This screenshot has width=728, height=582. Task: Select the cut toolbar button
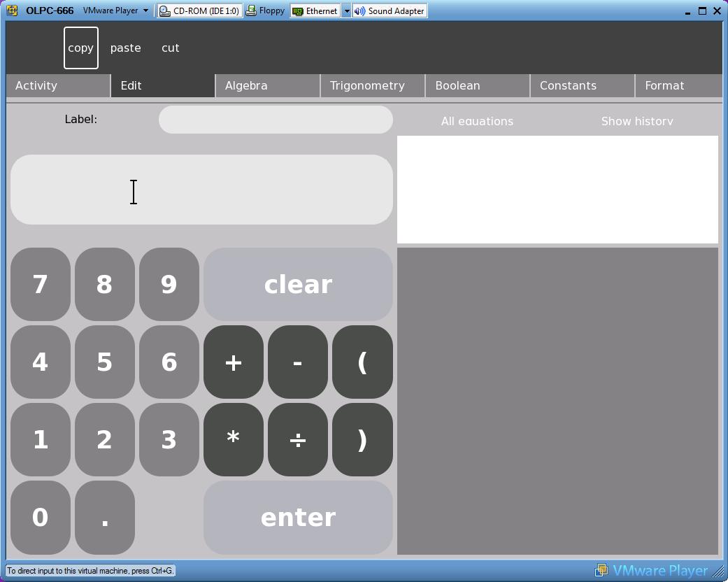coord(171,48)
